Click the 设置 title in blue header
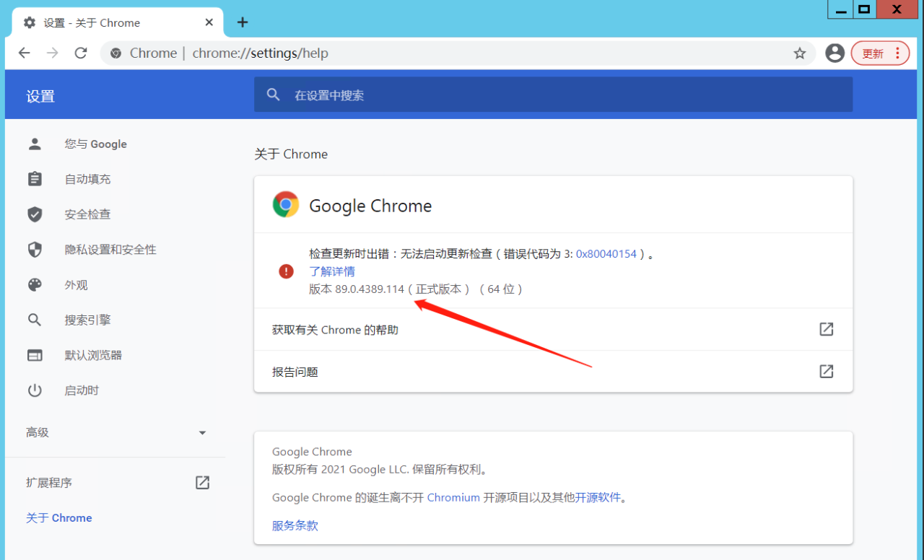 coord(40,97)
